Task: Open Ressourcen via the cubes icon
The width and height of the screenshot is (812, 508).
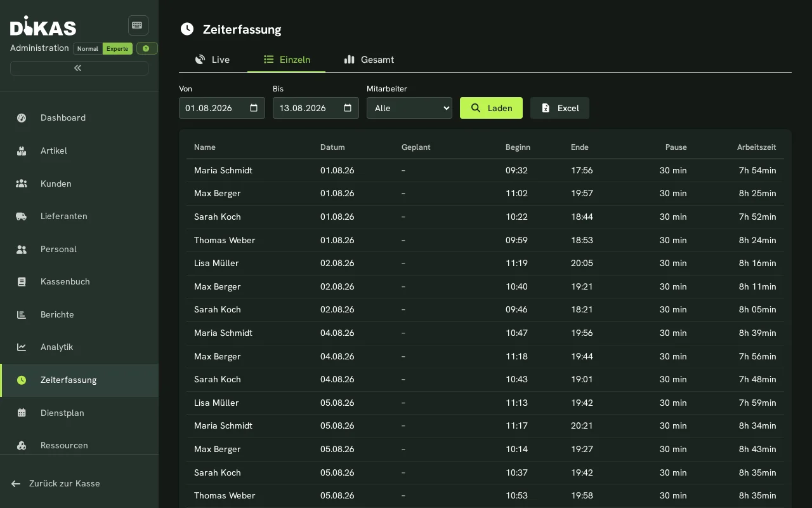Action: click(x=22, y=446)
